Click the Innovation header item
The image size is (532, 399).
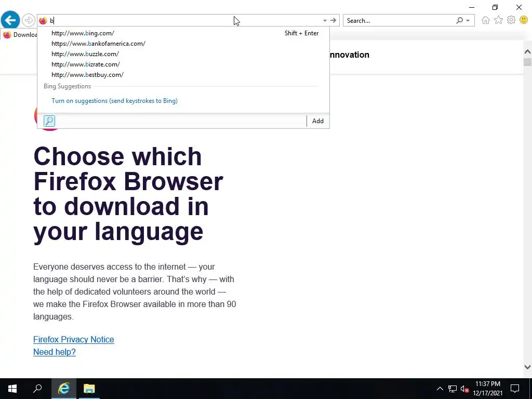(x=349, y=55)
